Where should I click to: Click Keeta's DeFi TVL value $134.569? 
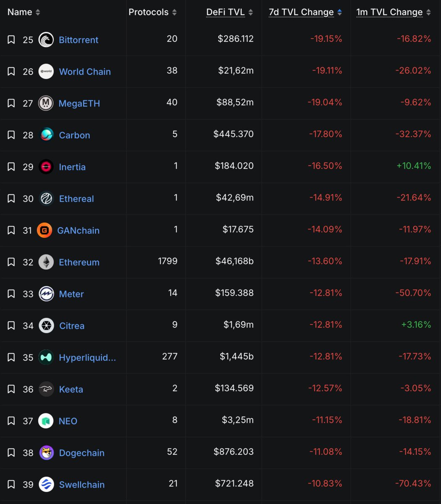[234, 388]
